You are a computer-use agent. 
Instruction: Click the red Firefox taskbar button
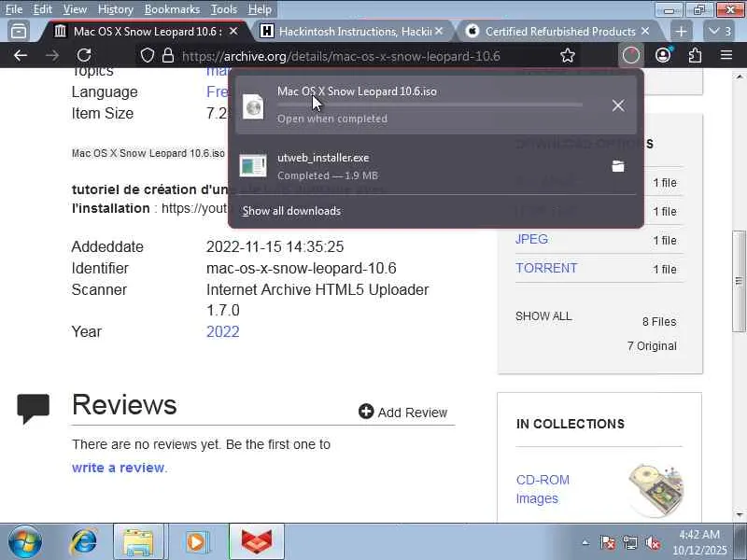click(x=256, y=542)
